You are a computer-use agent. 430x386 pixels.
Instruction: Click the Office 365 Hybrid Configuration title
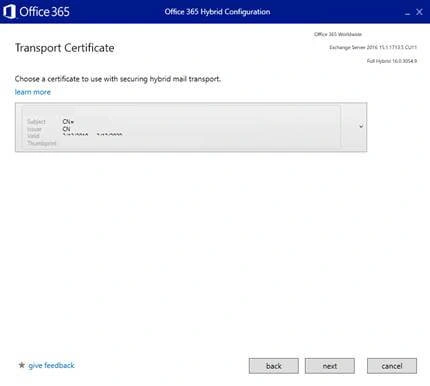[217, 12]
